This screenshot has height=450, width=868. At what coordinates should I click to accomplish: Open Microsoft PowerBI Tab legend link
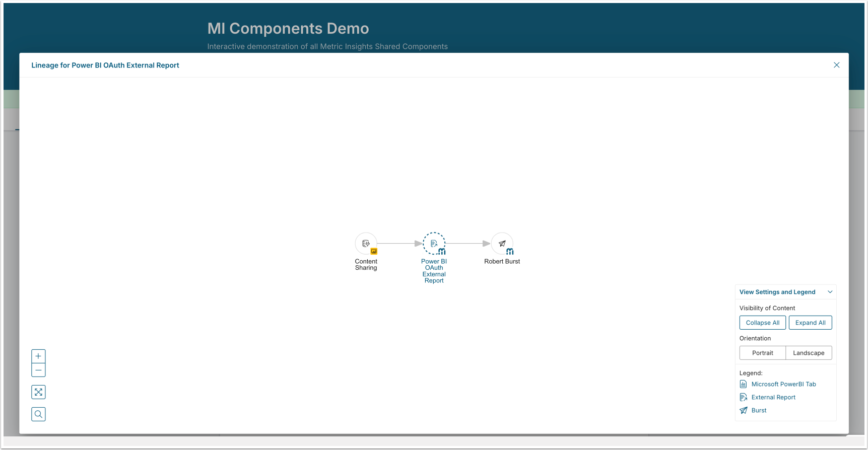[784, 384]
